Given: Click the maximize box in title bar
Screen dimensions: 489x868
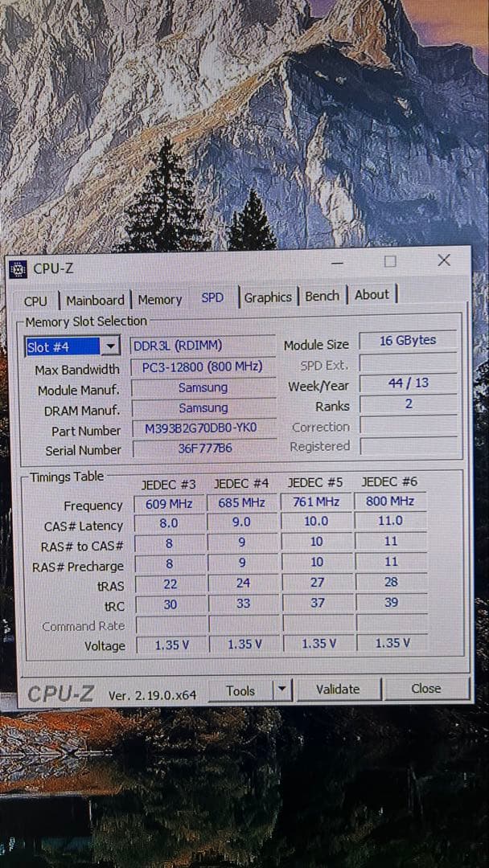Looking at the screenshot, I should click(x=390, y=261).
